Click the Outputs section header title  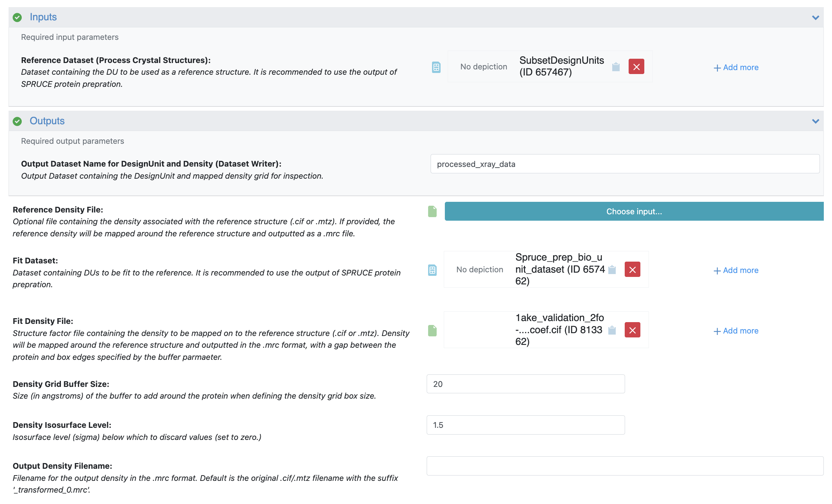(x=47, y=121)
